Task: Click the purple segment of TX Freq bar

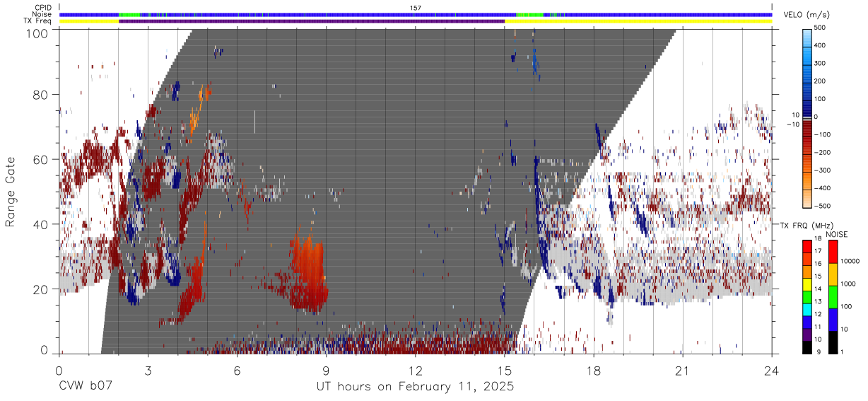Action: pyautogui.click(x=312, y=21)
